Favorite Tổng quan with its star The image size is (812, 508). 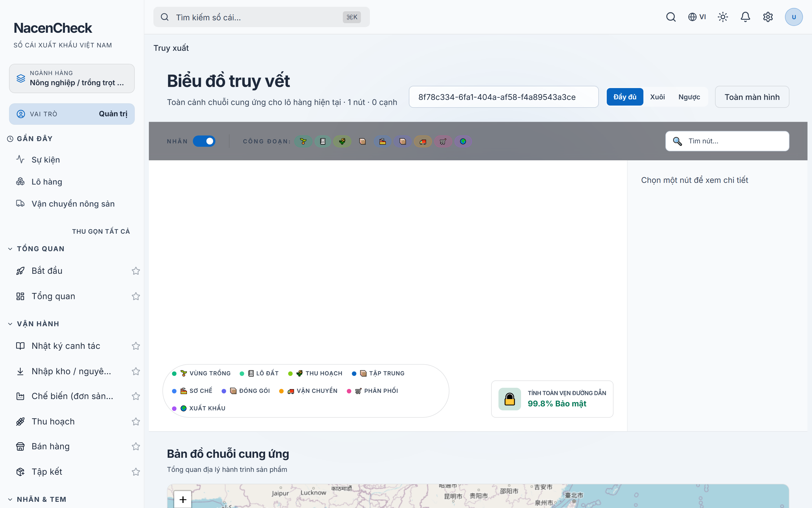tap(136, 296)
